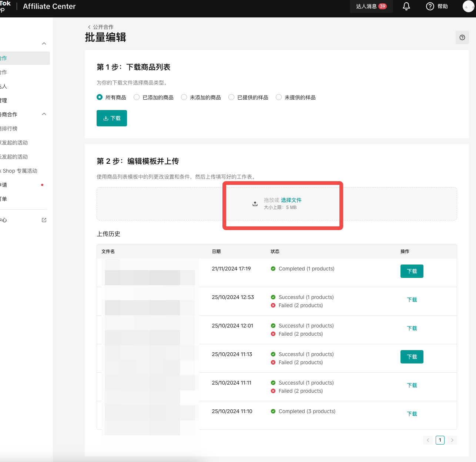This screenshot has width=476, height=462.
Task: Download the 21/11/2024 17:19 upload result
Action: [412, 271]
